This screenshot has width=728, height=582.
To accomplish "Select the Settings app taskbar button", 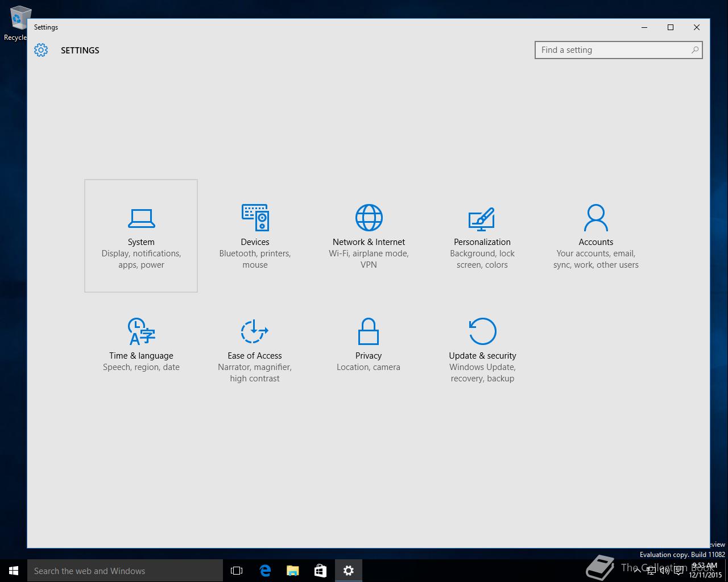I will tap(349, 571).
